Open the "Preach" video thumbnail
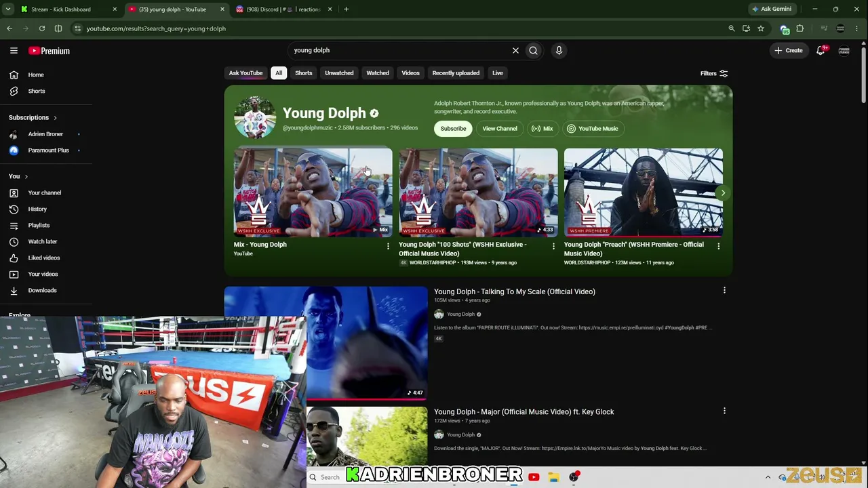 click(644, 192)
